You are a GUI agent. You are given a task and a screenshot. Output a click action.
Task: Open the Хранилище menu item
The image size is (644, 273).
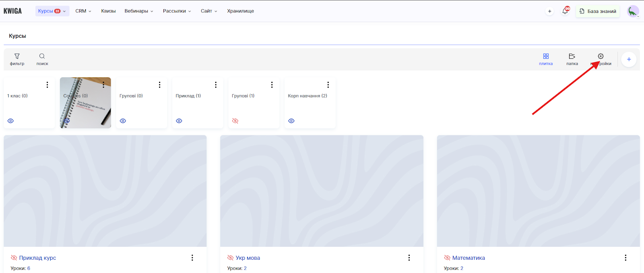(240, 11)
